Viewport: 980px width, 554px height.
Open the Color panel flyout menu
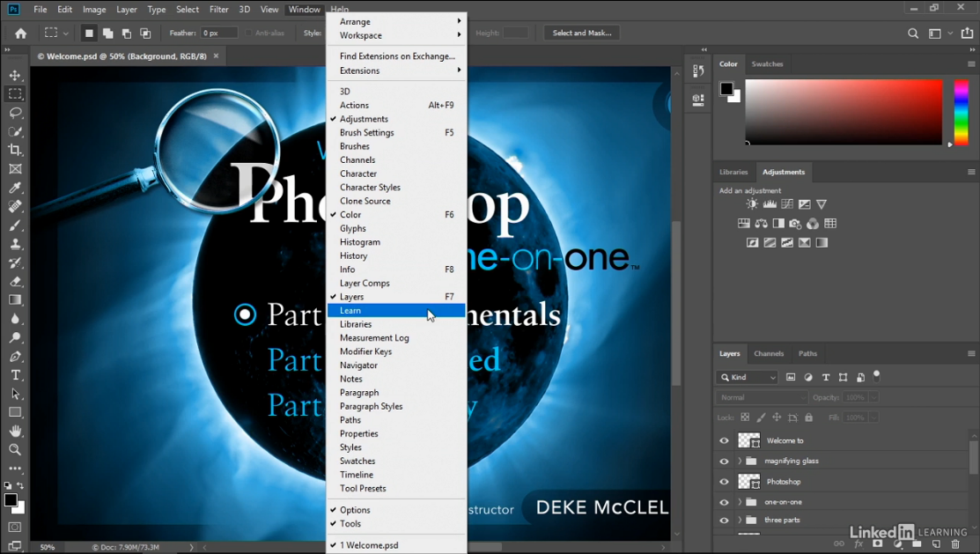click(x=970, y=64)
